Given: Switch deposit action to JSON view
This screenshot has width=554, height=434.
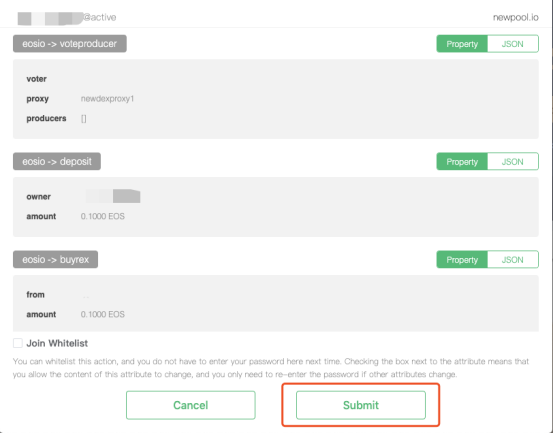Looking at the screenshot, I should click(x=513, y=162).
